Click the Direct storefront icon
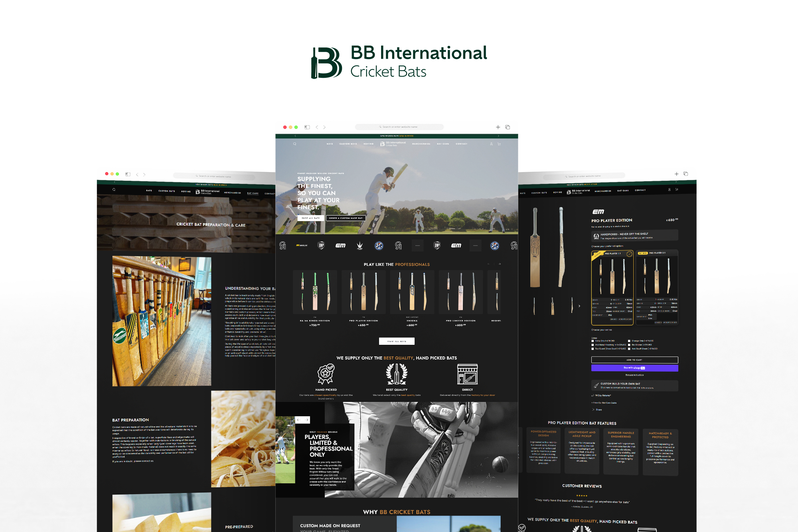This screenshot has width=798, height=532. point(468,374)
